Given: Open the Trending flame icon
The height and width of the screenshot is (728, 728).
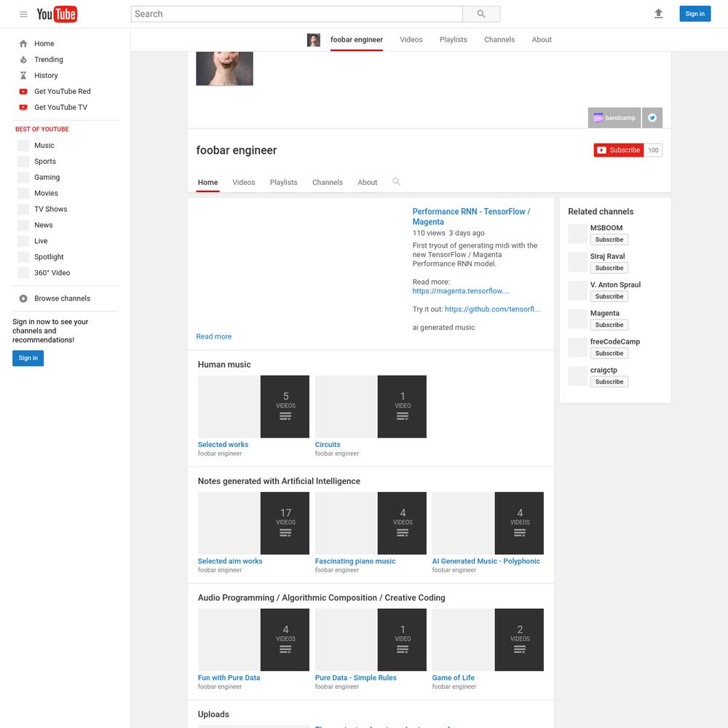Looking at the screenshot, I should 23,60.
